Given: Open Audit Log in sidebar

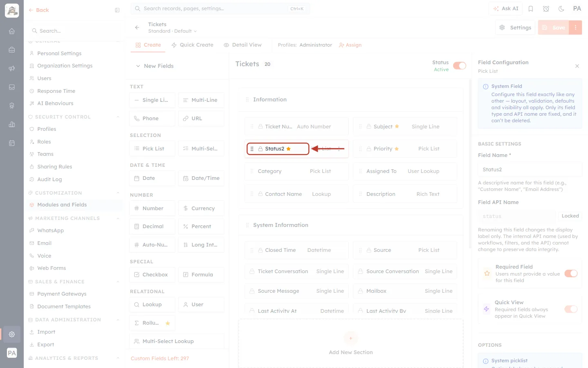Looking at the screenshot, I should coord(49,180).
